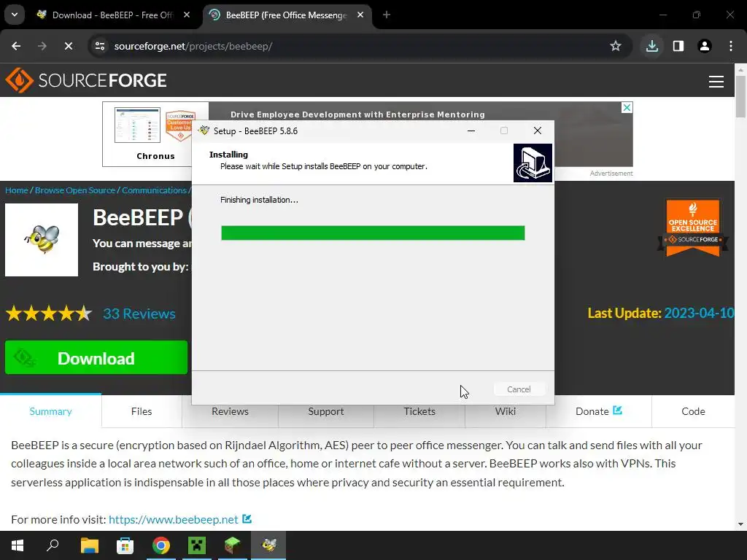This screenshot has height=560, width=747.
Task: Close the BeeBEEP Free Office Messenger tab
Action: 360,15
